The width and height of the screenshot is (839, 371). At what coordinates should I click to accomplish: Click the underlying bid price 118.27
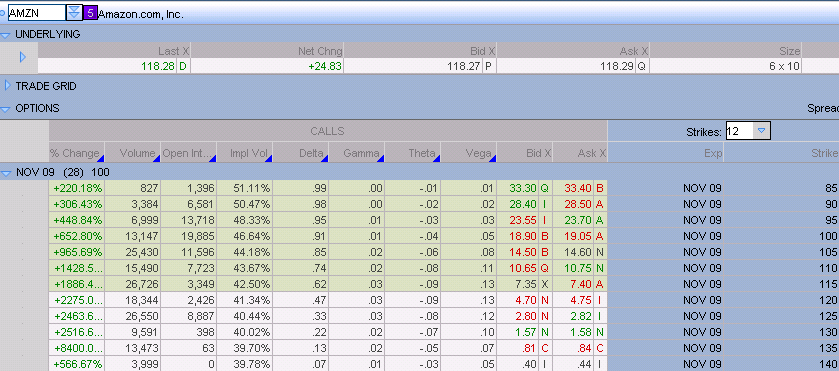464,66
